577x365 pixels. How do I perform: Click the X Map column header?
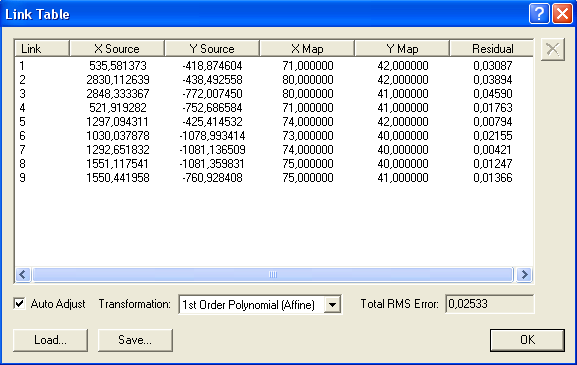307,49
